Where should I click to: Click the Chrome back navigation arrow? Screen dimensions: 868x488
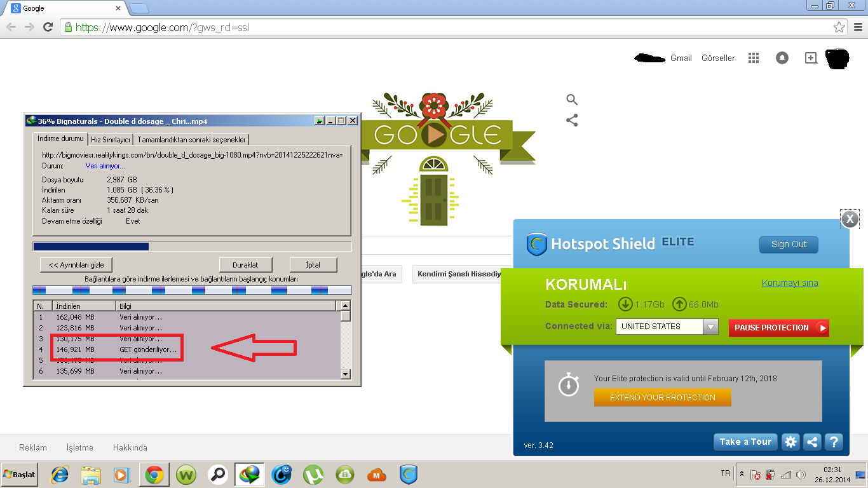[11, 27]
